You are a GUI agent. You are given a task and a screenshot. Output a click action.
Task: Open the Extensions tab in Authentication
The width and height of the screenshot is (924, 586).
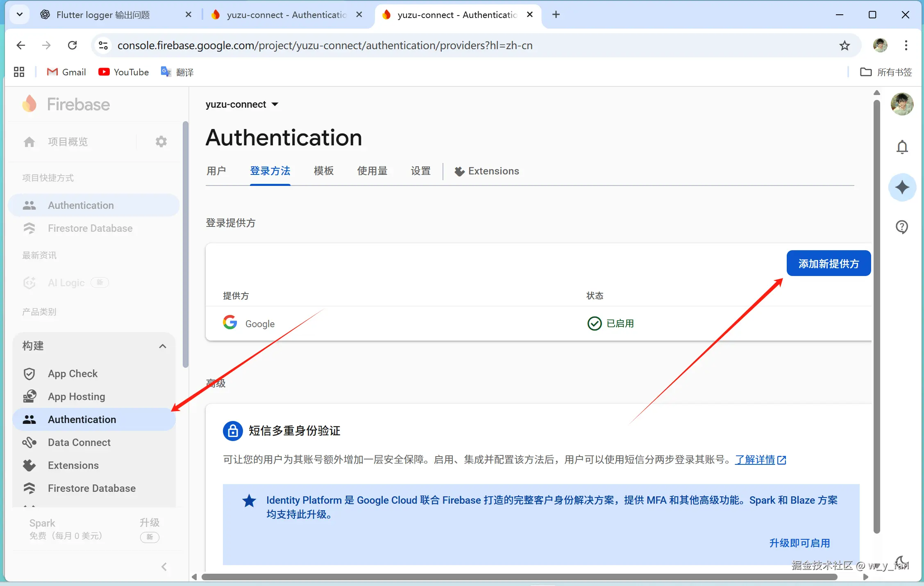click(486, 171)
